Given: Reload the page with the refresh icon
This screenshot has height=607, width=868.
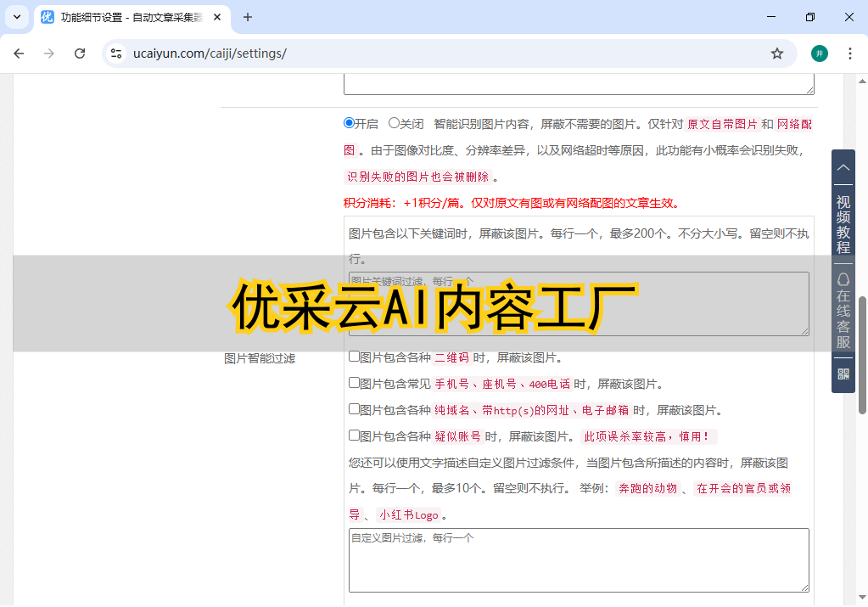Looking at the screenshot, I should pyautogui.click(x=80, y=53).
